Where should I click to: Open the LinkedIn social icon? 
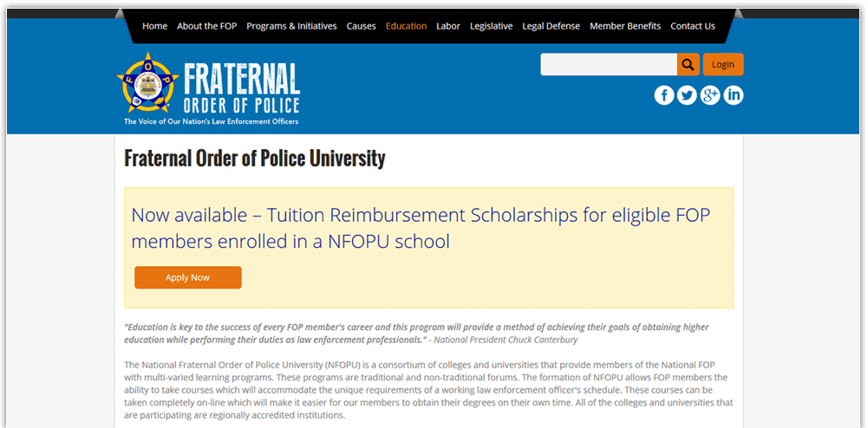(734, 95)
